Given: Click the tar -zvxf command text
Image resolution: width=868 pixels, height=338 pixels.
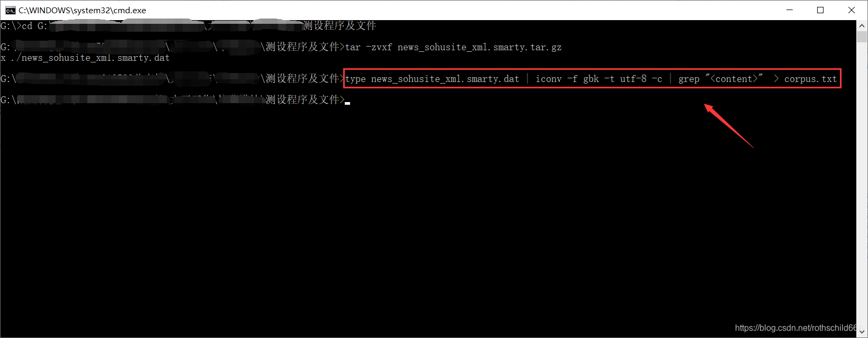Looking at the screenshot, I should [369, 47].
